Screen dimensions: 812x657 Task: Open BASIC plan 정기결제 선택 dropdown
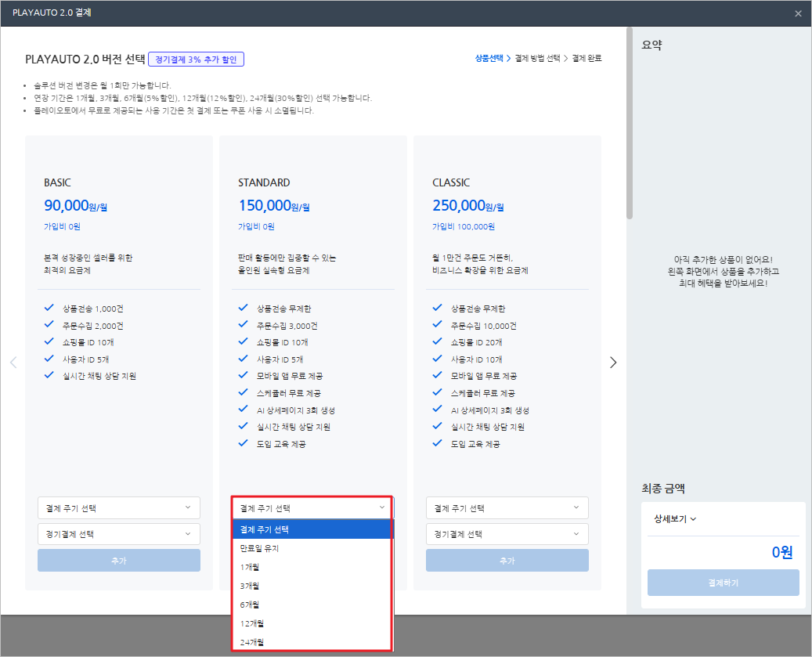[118, 534]
